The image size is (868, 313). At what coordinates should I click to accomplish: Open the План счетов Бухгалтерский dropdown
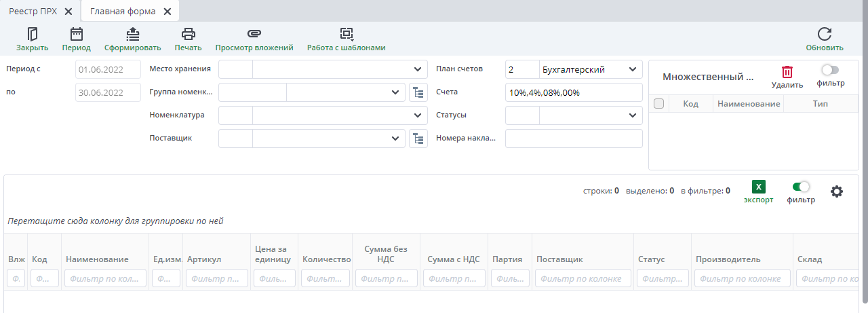(632, 69)
